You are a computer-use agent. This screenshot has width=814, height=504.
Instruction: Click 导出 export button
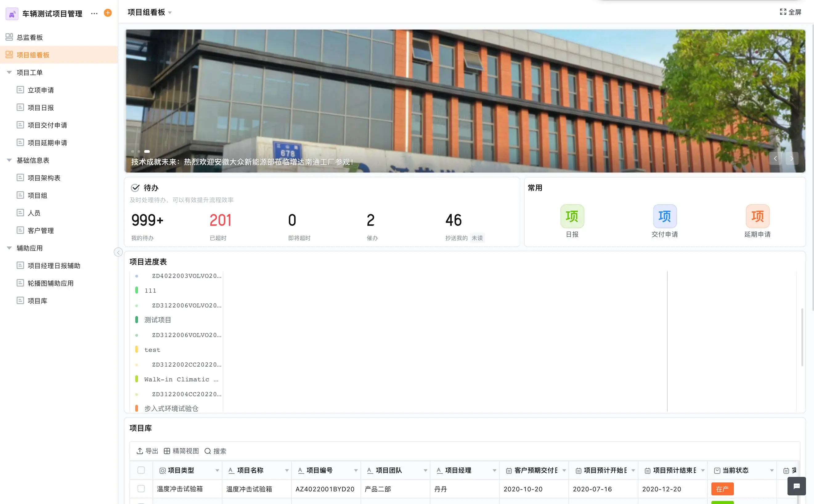147,451
